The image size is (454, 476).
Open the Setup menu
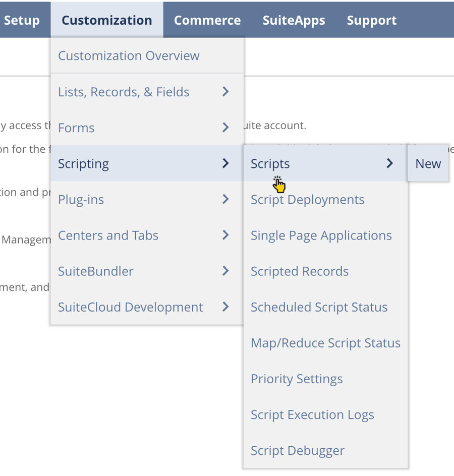tap(22, 20)
